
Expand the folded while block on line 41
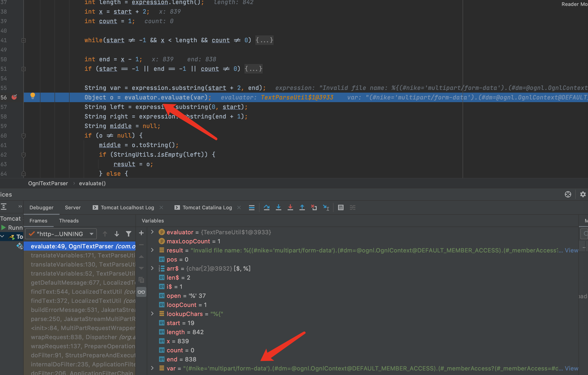[x=24, y=40]
